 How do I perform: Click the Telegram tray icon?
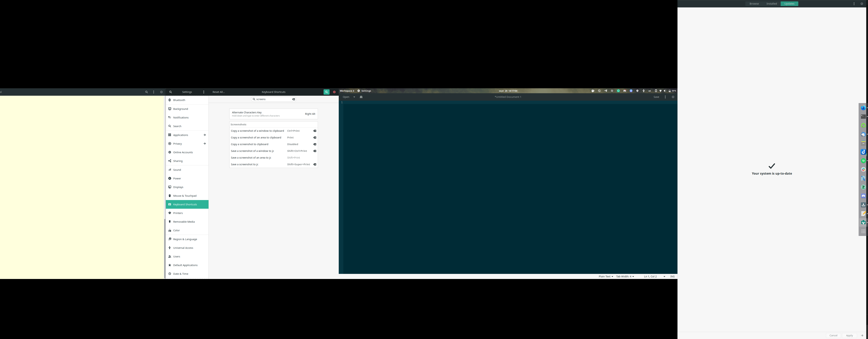pyautogui.click(x=605, y=91)
